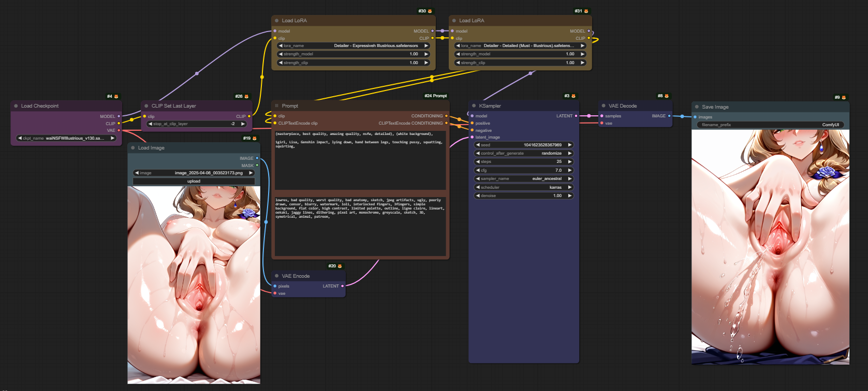868x391 pixels.
Task: Click the seed value 1041623528367969
Action: [542, 145]
